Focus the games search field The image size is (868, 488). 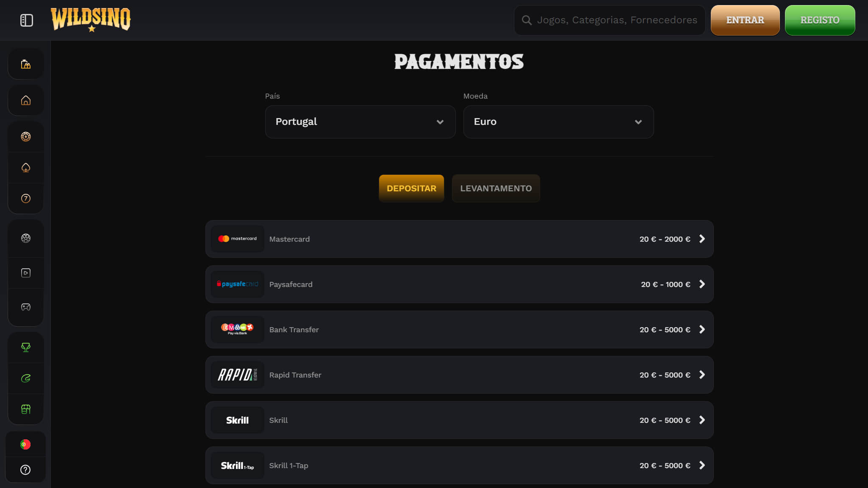click(609, 20)
